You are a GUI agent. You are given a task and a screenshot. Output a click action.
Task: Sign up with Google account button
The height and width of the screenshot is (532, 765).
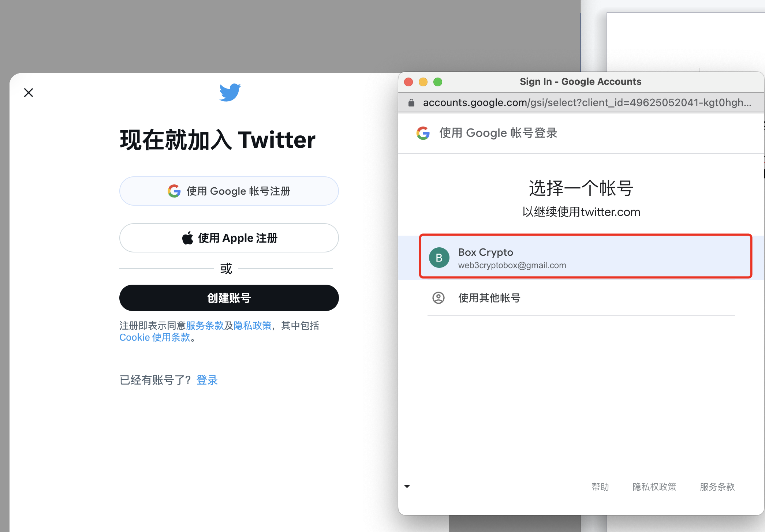tap(229, 191)
